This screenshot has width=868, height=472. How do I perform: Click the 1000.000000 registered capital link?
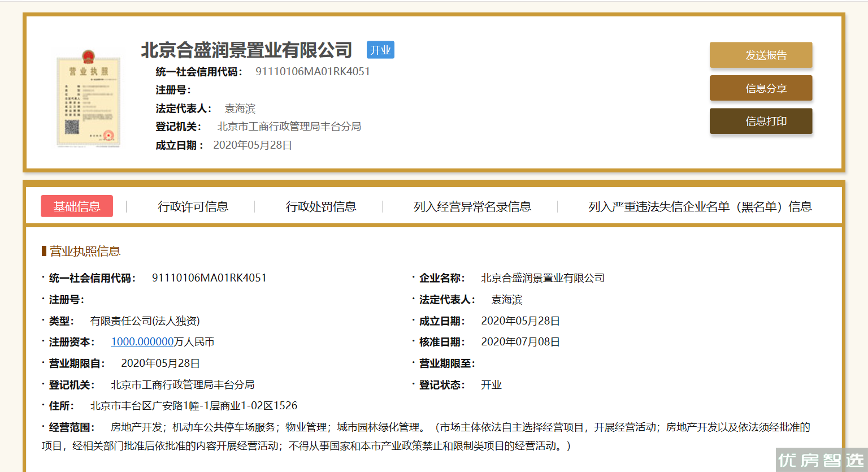click(142, 341)
